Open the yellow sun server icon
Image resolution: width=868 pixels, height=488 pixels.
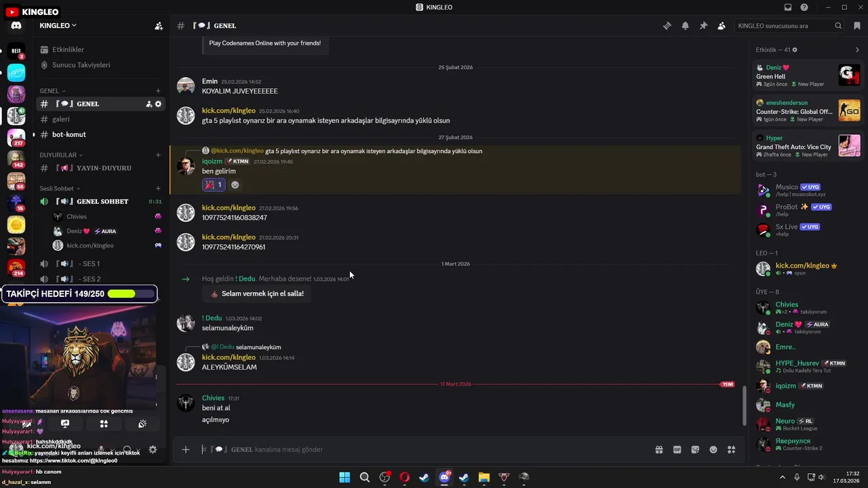click(x=16, y=224)
